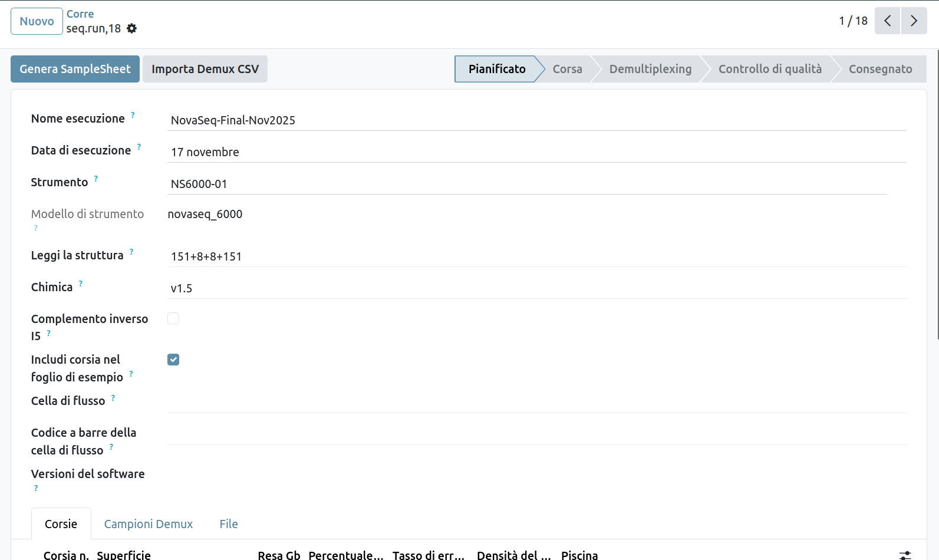Click help icon next to Cella di flusso

coord(113,398)
